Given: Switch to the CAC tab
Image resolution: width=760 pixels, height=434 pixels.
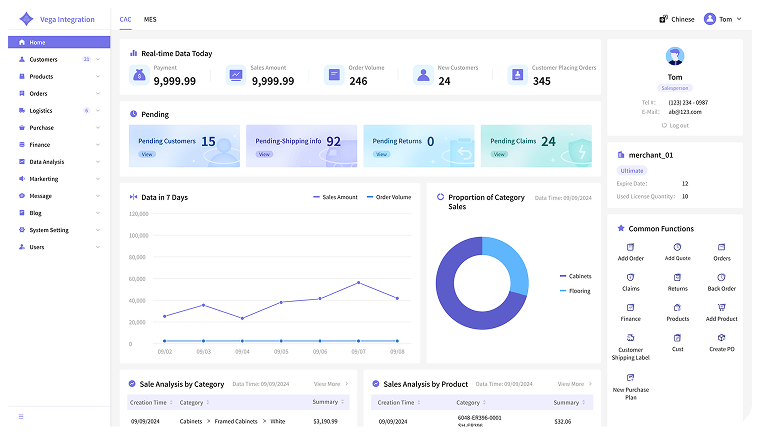Looking at the screenshot, I should (x=126, y=19).
